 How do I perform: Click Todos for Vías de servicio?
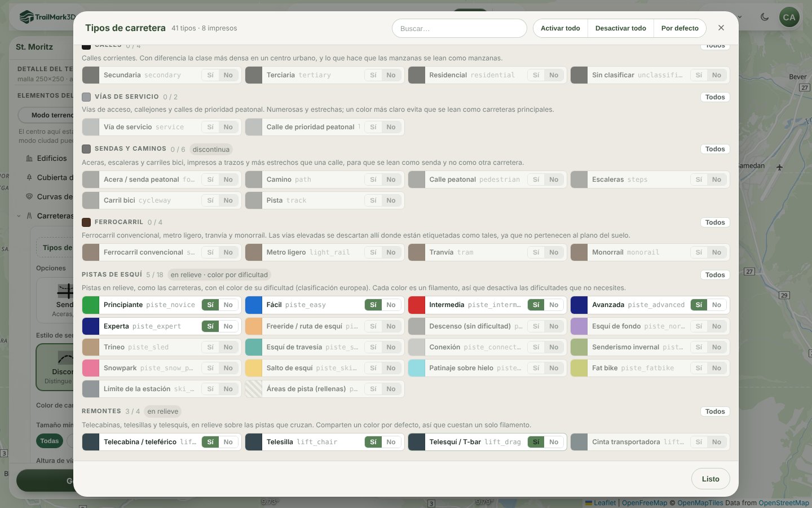click(x=715, y=97)
